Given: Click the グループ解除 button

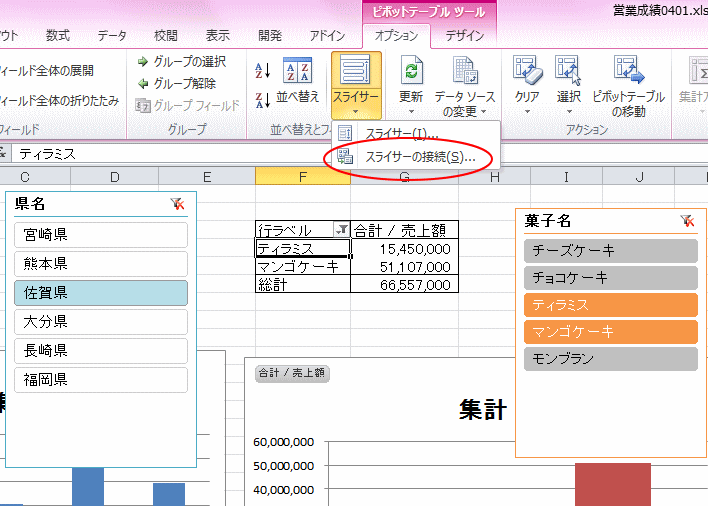Looking at the screenshot, I should click(182, 83).
